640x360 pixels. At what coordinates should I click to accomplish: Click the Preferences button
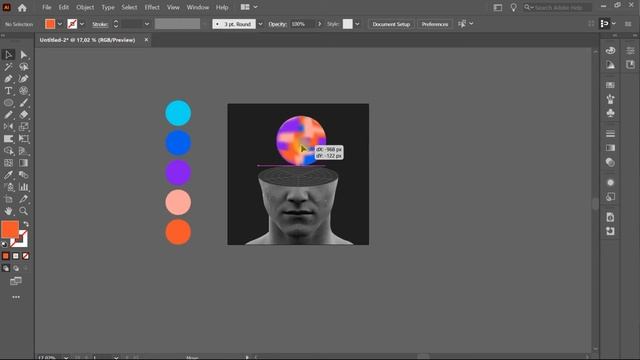click(x=435, y=24)
